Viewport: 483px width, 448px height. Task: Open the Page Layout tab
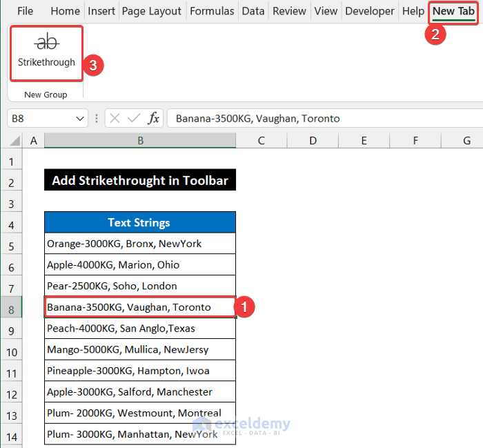152,11
